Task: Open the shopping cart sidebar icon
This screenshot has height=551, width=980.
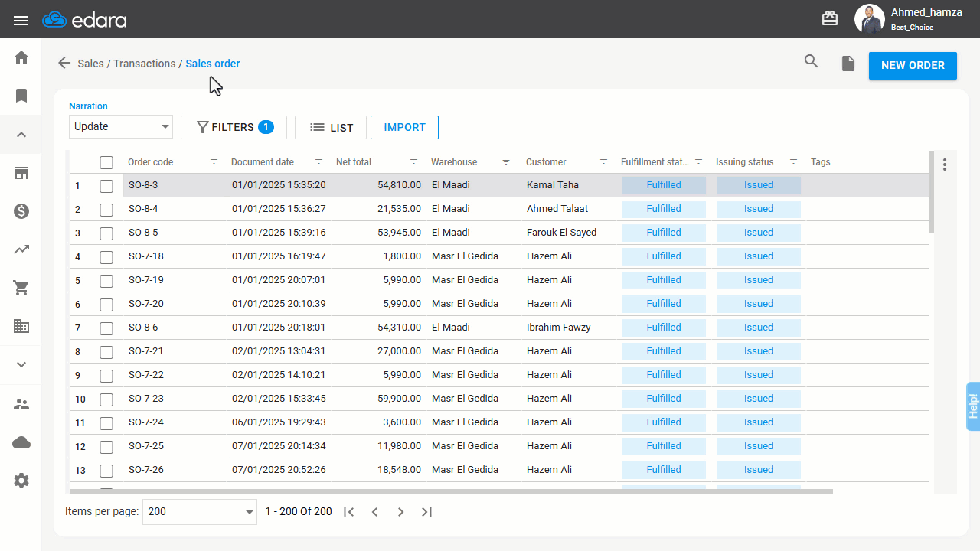Action: [21, 288]
